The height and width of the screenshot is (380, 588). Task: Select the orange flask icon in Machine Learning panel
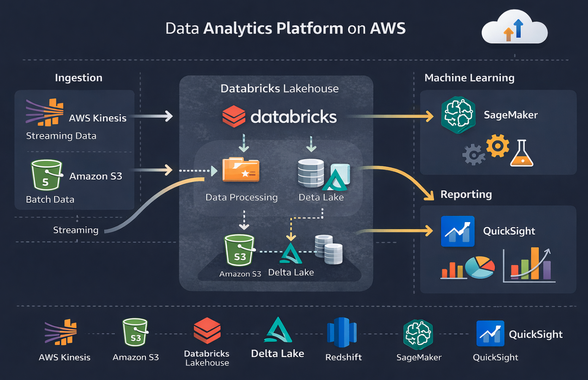[522, 153]
